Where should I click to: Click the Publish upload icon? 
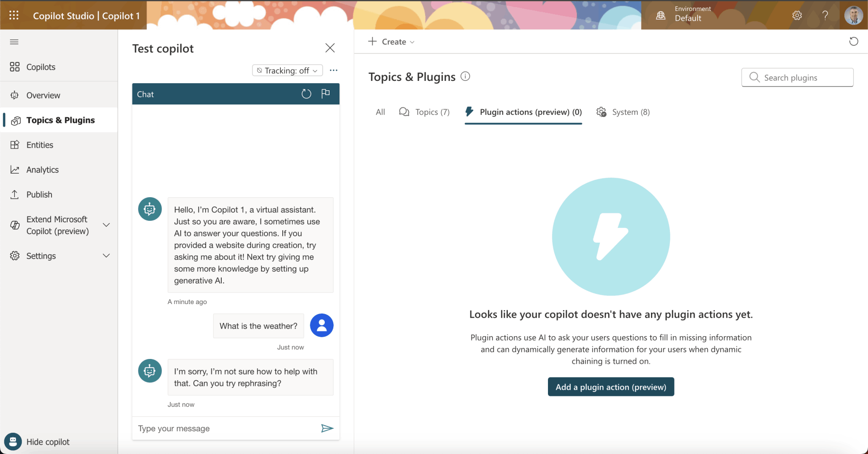tap(15, 194)
